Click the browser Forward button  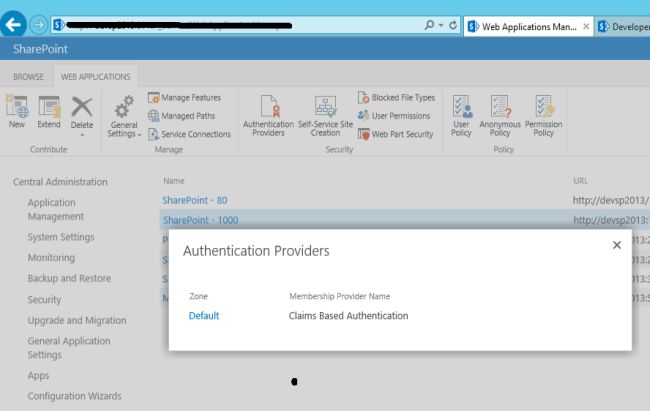(39, 25)
